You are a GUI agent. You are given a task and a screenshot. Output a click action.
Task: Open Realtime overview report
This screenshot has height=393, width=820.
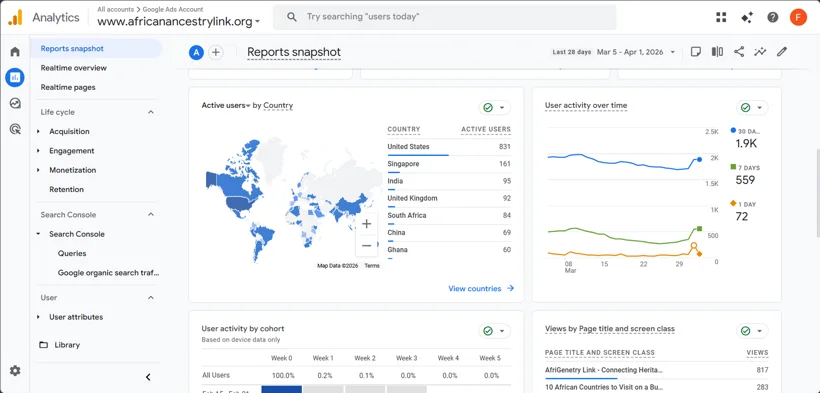click(x=74, y=68)
